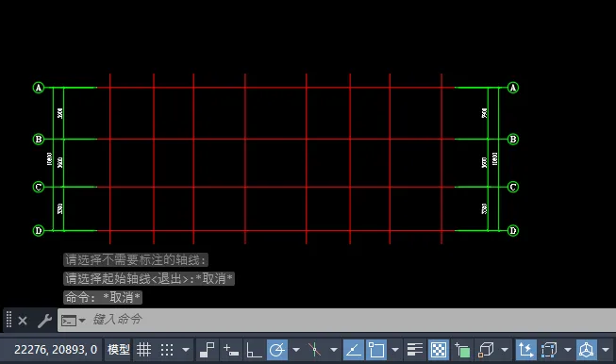Expand snap mode settings dropdown arrow

tap(186, 350)
